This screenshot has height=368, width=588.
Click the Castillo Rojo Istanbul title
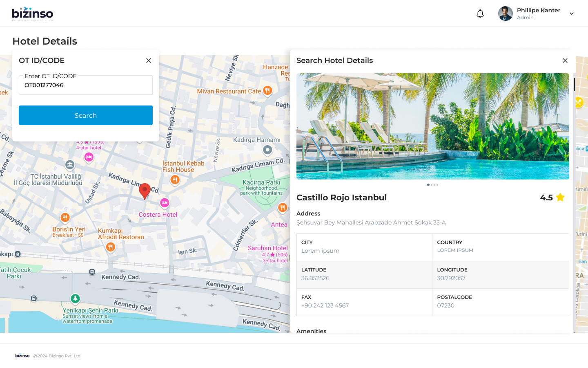pyautogui.click(x=341, y=197)
